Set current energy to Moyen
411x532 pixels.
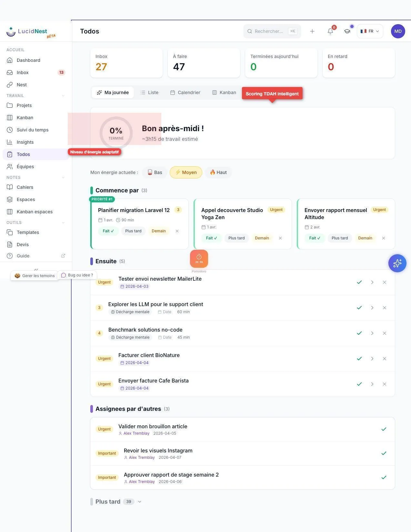coord(186,172)
